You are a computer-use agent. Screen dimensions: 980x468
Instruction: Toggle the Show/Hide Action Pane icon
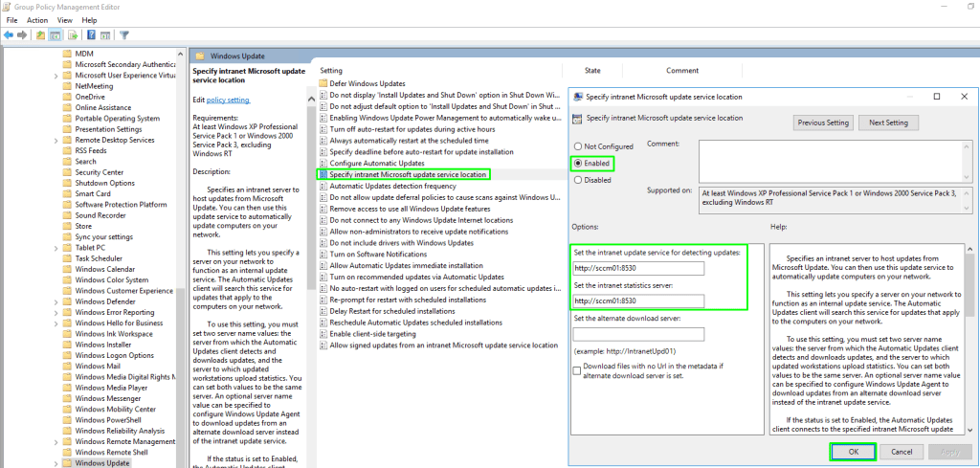pyautogui.click(x=103, y=35)
